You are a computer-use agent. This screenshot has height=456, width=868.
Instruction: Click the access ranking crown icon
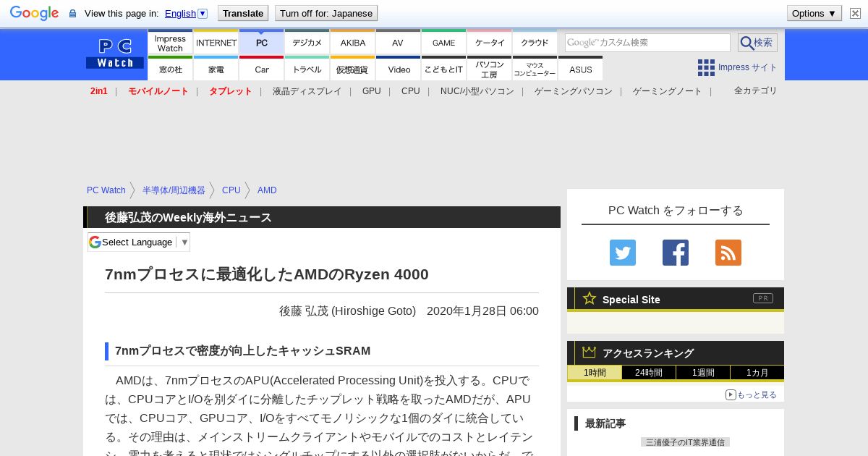click(x=590, y=352)
